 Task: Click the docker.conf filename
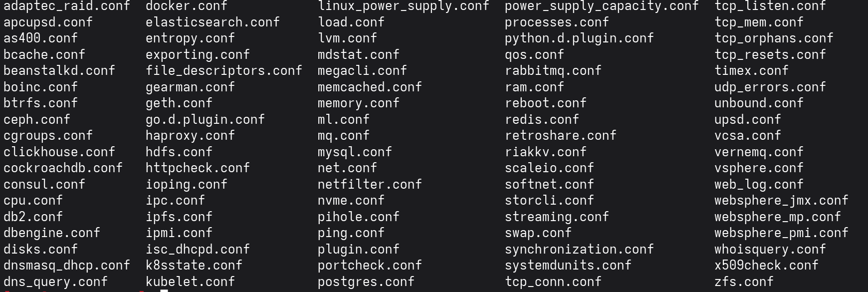click(186, 6)
